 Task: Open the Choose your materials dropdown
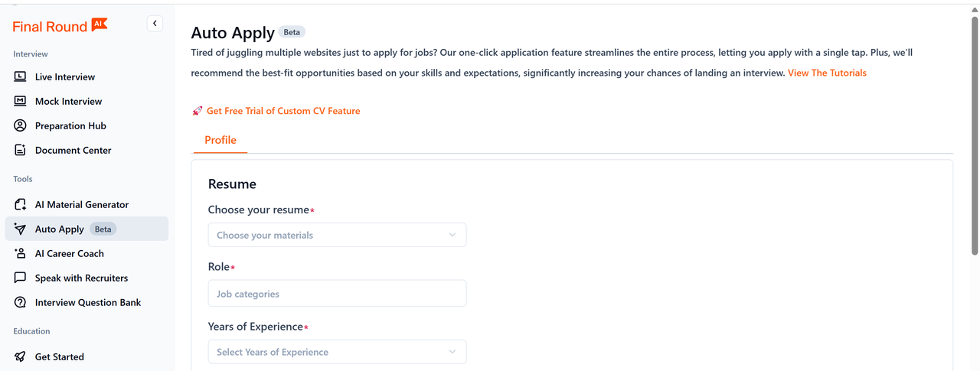pyautogui.click(x=337, y=235)
